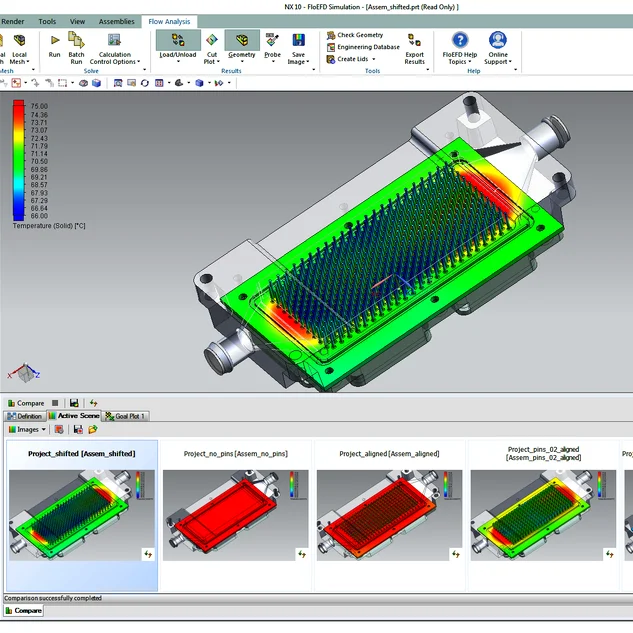This screenshot has width=633, height=633.
Task: Click Create Lids
Action: 348,59
